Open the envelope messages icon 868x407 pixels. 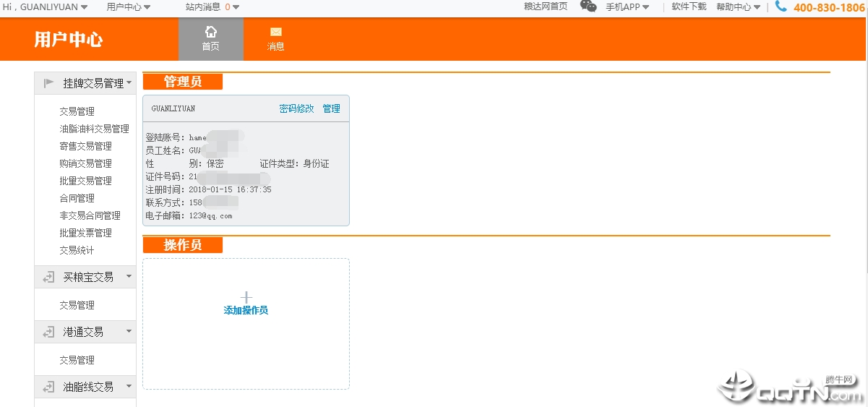[275, 32]
